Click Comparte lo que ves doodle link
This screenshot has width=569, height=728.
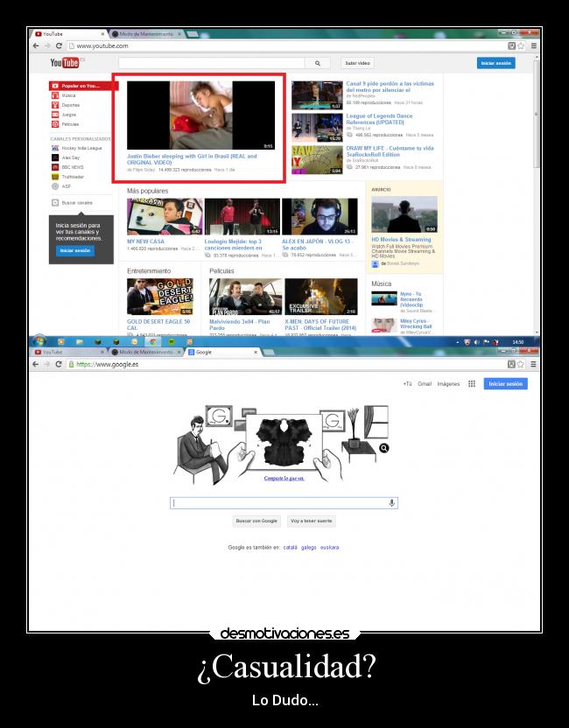click(x=284, y=479)
